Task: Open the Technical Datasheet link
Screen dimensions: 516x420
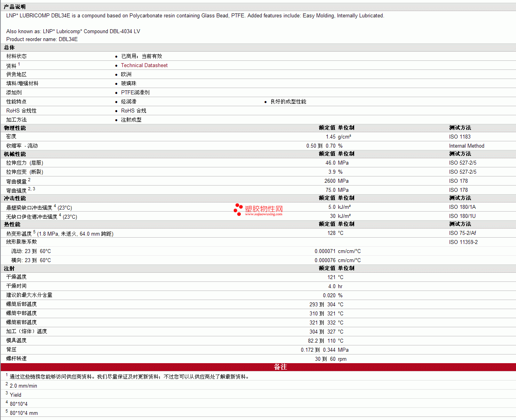Action: [x=144, y=66]
